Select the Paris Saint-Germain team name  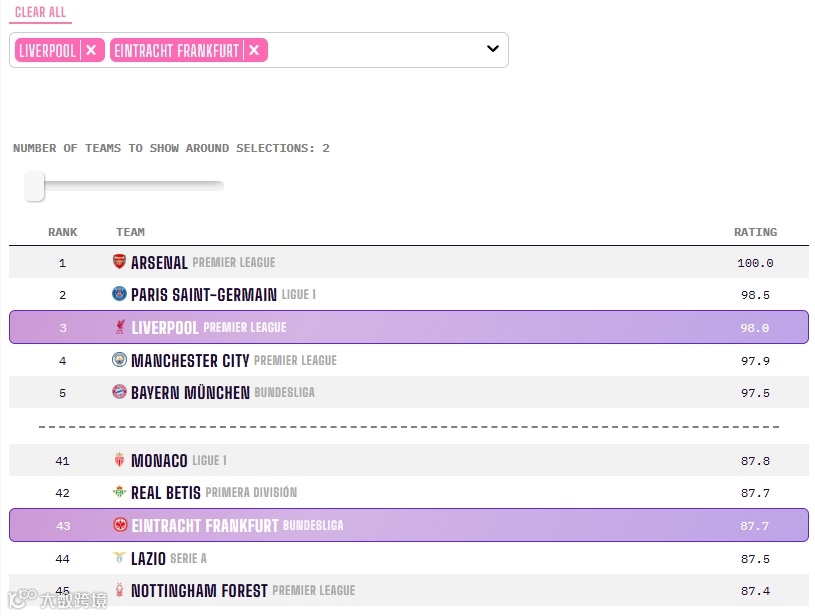click(204, 295)
